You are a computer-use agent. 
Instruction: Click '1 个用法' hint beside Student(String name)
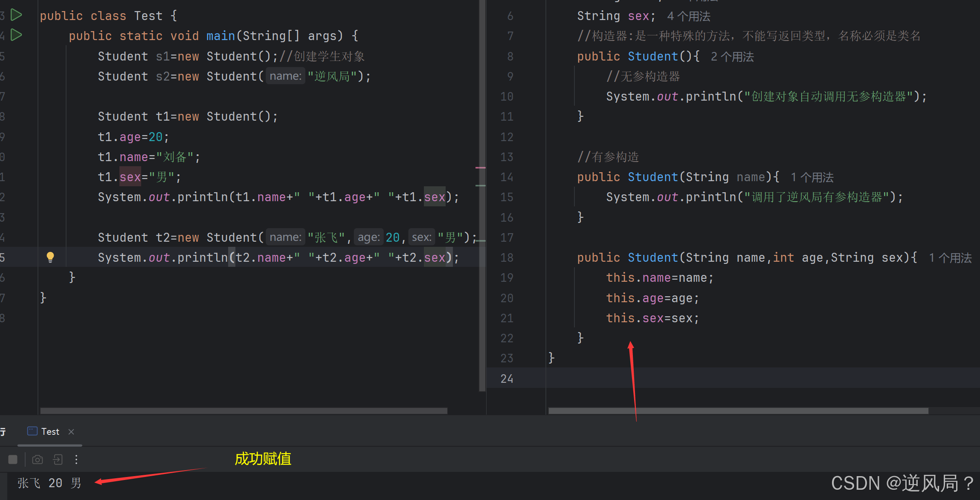coord(812,177)
